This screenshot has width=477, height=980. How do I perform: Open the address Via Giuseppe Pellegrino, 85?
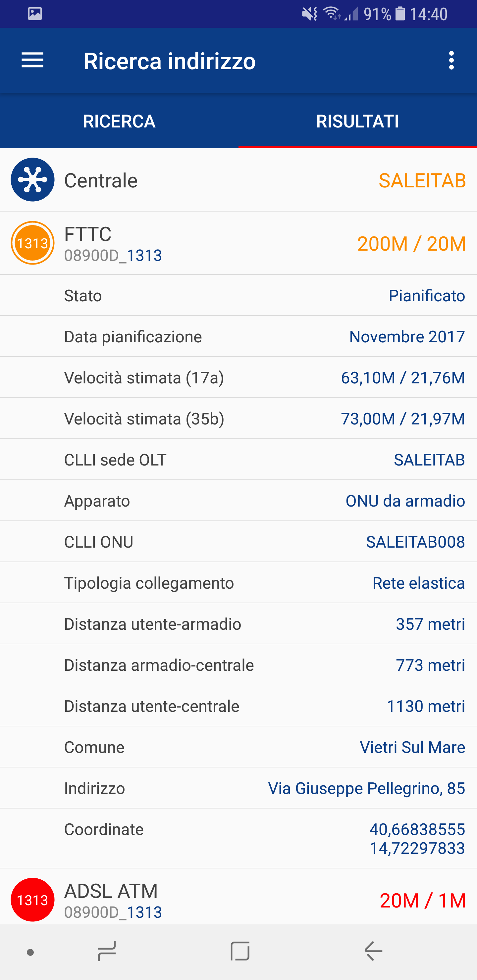click(x=366, y=788)
